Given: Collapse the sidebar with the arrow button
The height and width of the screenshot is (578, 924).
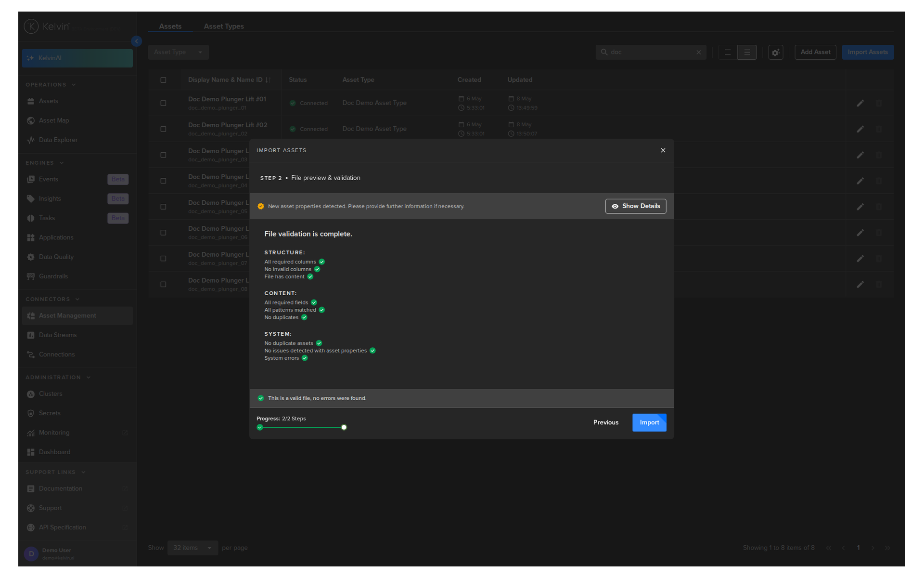Looking at the screenshot, I should [x=137, y=41].
